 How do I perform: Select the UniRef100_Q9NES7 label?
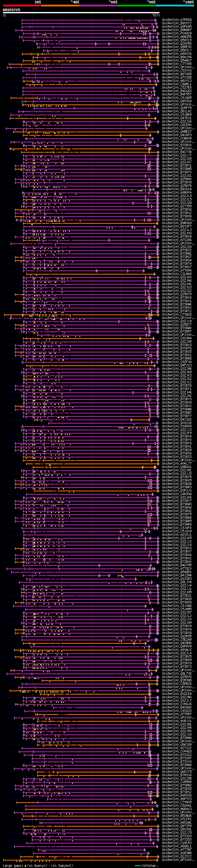(x=177, y=132)
